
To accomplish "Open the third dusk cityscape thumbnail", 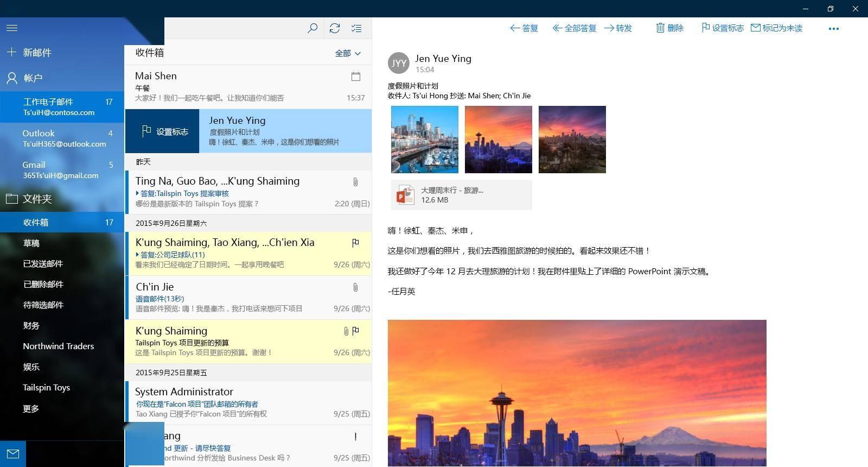I will pos(572,140).
